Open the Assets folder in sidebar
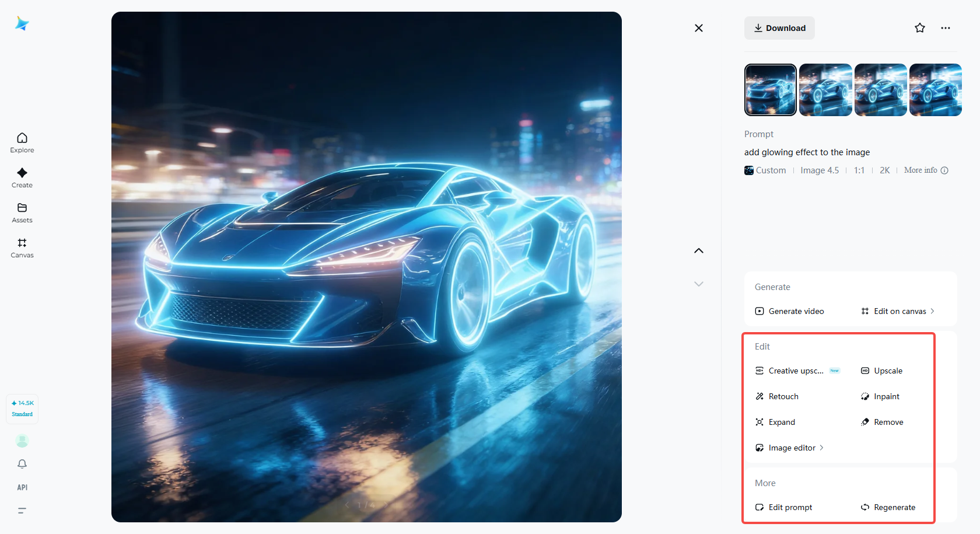980x534 pixels. pyautogui.click(x=22, y=213)
